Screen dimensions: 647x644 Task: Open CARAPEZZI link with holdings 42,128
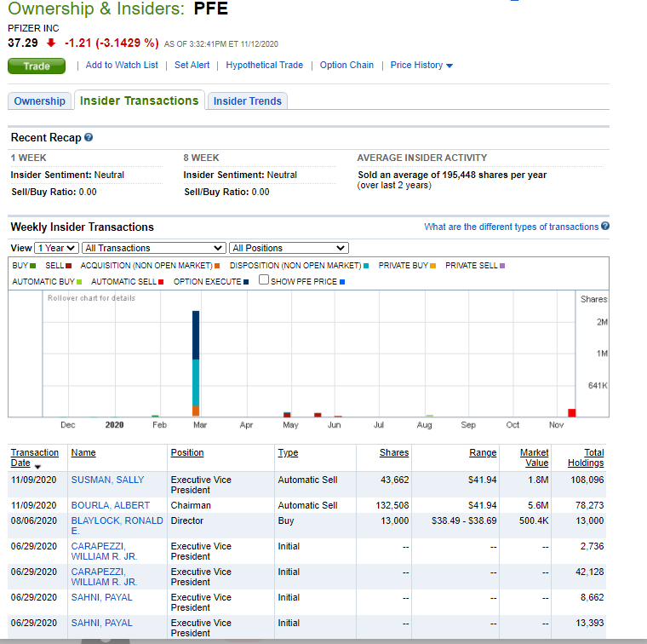pyautogui.click(x=104, y=577)
